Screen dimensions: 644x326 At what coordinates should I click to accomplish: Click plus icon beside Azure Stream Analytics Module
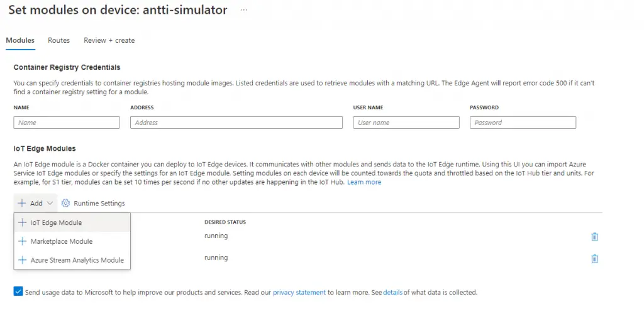(x=23, y=260)
